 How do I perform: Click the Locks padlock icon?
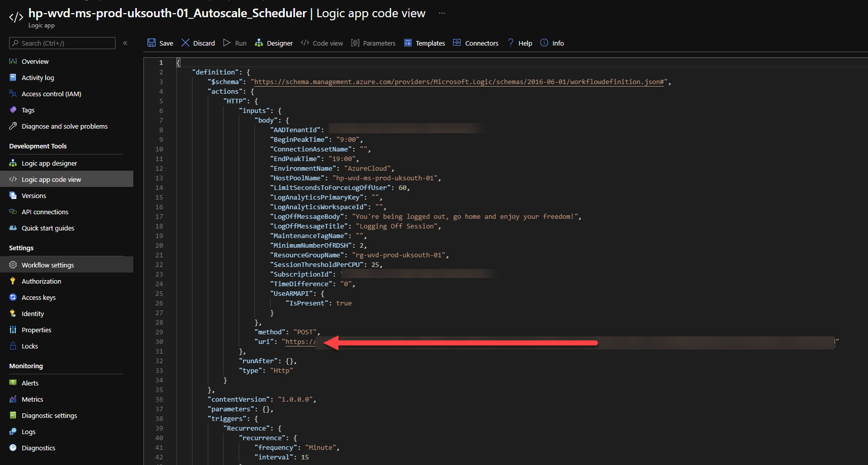pos(13,346)
